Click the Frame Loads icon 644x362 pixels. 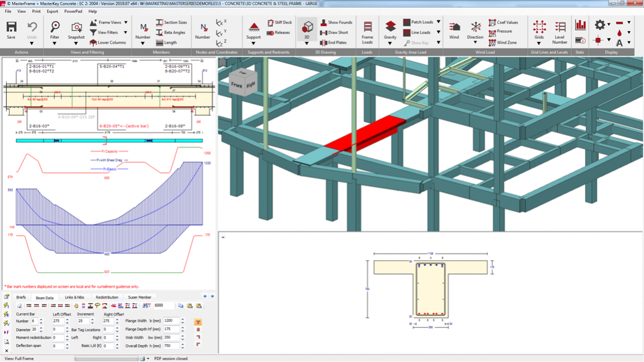coord(367,27)
